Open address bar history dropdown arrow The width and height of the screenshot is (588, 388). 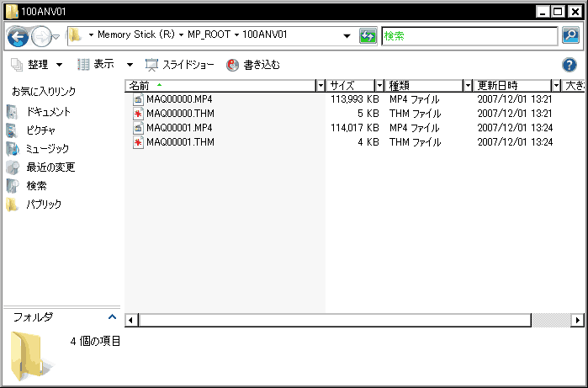click(347, 36)
